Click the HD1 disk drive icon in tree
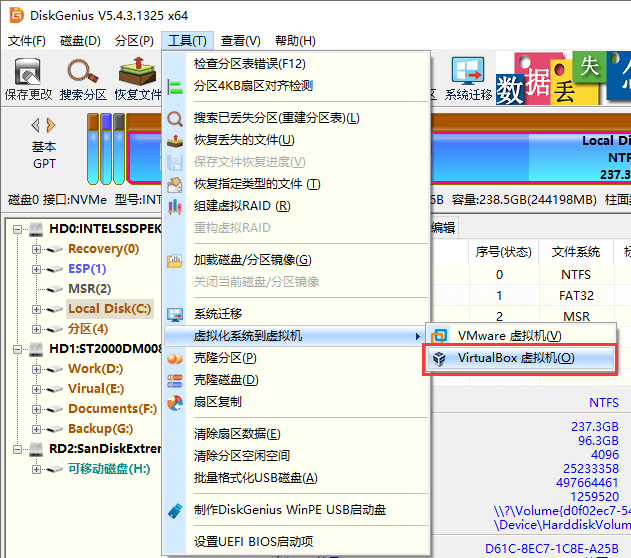The image size is (631, 558). [x=36, y=349]
